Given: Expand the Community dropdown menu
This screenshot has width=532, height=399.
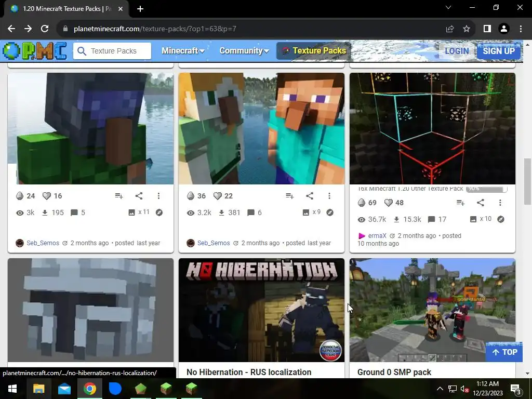Looking at the screenshot, I should click(x=244, y=51).
